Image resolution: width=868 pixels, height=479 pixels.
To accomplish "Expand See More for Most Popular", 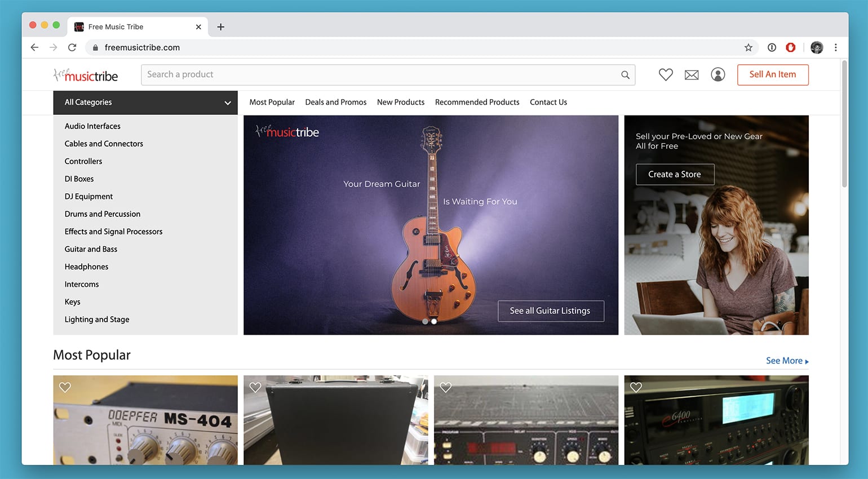I will [x=787, y=361].
